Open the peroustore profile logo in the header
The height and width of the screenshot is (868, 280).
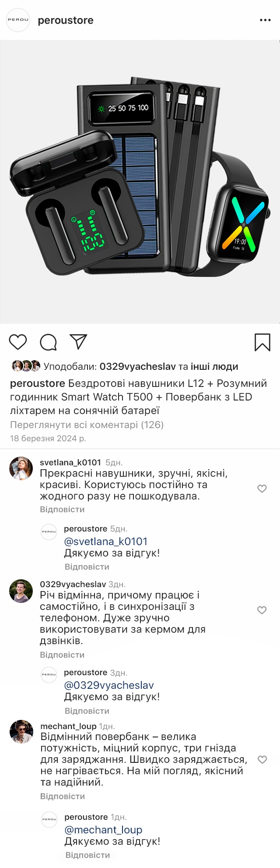pyautogui.click(x=18, y=20)
